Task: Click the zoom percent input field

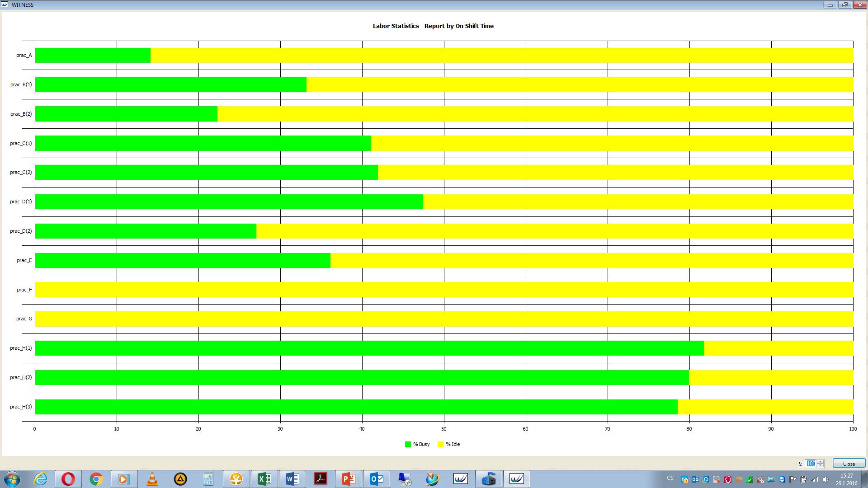Action: pyautogui.click(x=811, y=463)
